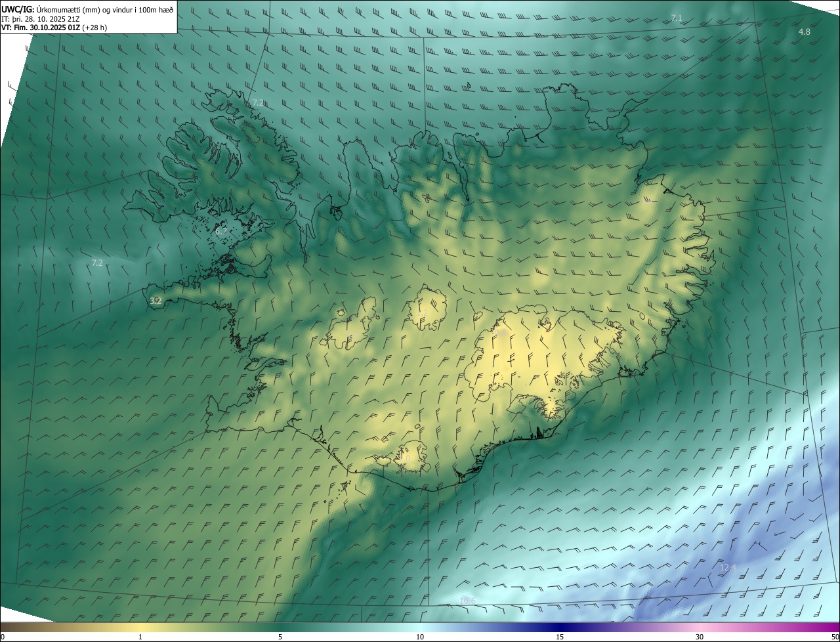
Task: Click the 3.2 value label on the map
Action: pos(156,301)
